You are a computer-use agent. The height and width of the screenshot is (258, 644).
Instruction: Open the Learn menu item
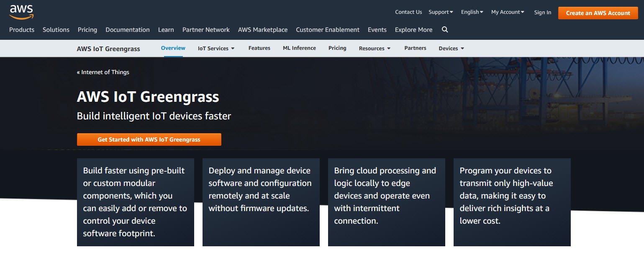(x=166, y=30)
